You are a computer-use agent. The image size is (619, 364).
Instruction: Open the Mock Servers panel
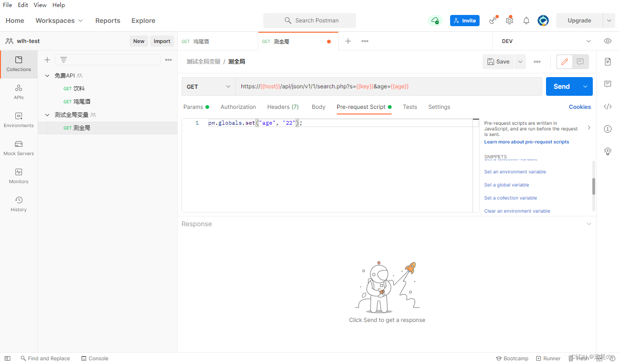[19, 148]
